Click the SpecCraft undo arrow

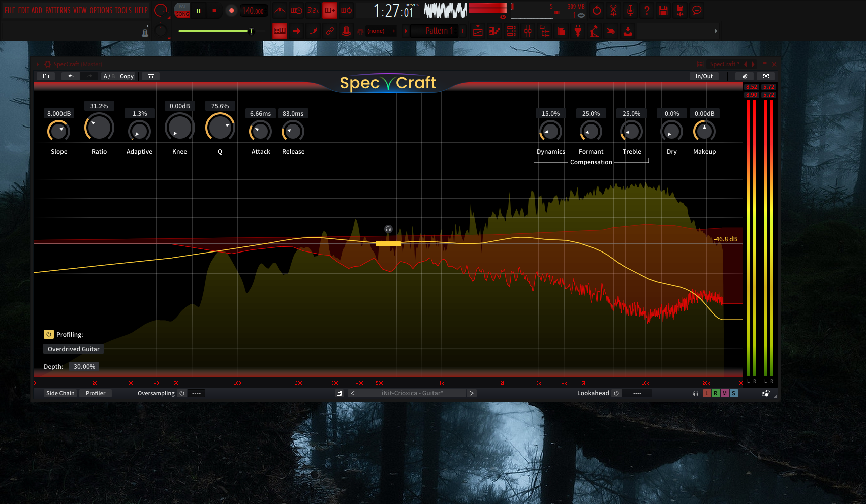point(71,76)
